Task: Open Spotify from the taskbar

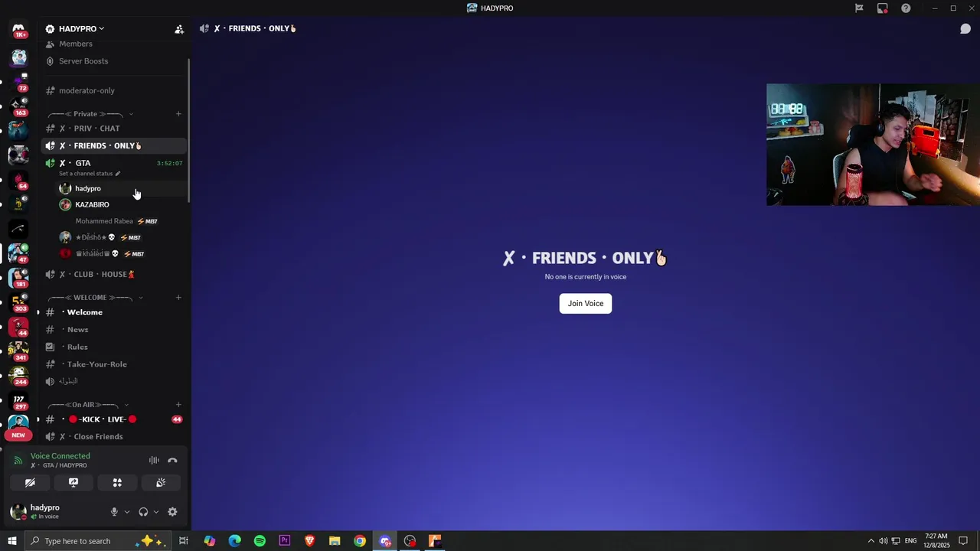Action: pos(260,541)
